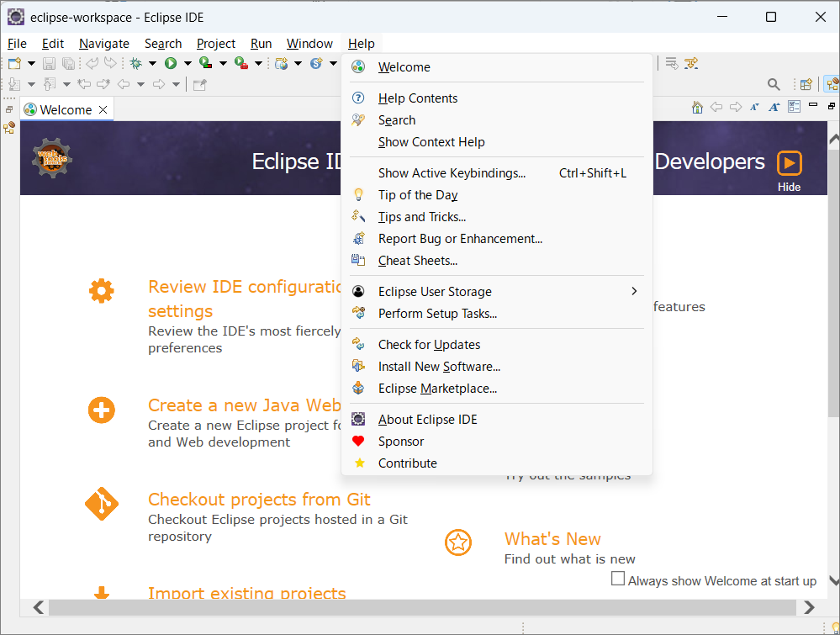
Task: Click the green Run play icon
Action: tap(171, 63)
